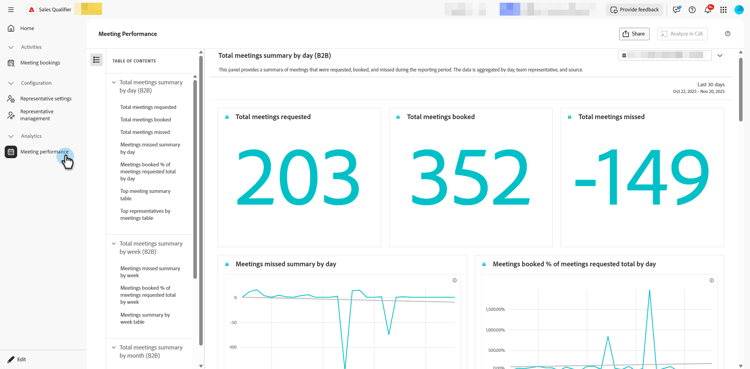750x369 pixels.
Task: Click the Representative management icon
Action: click(11, 115)
